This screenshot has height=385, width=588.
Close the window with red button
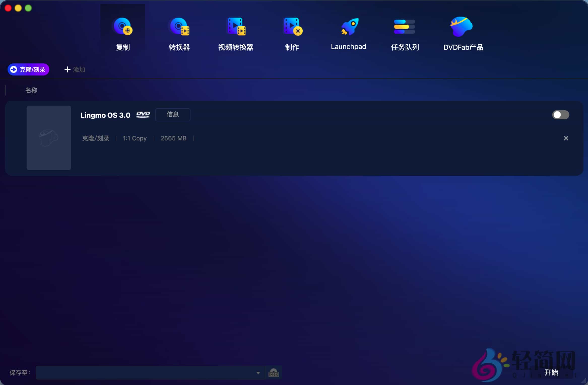point(8,8)
